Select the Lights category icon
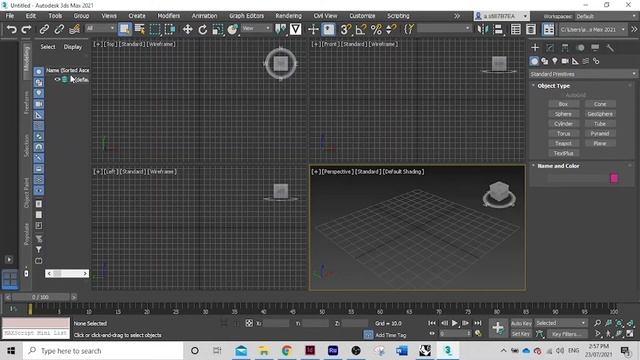640x360 pixels. (555, 61)
